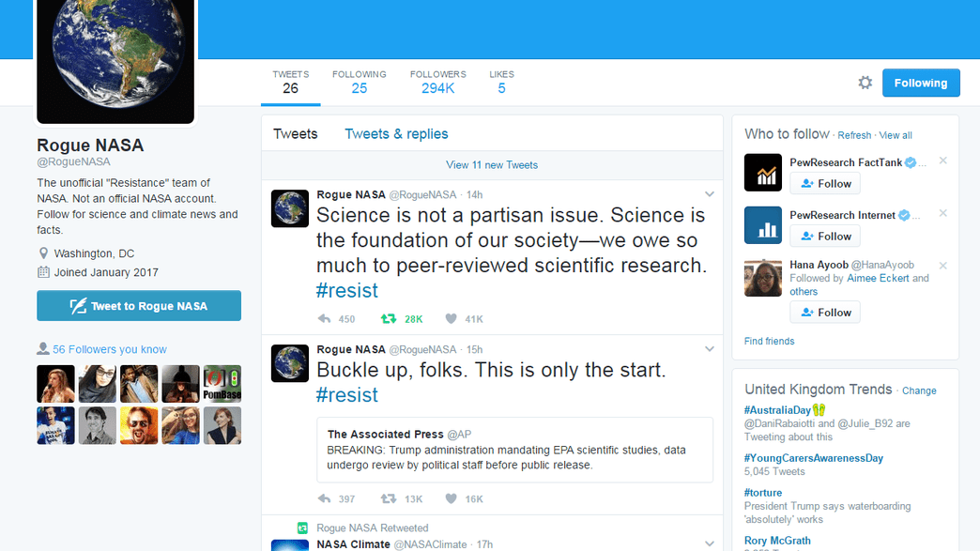Viewport: 980px width, 551px height.
Task: Switch to the Tweets & replies tab
Action: 396,134
